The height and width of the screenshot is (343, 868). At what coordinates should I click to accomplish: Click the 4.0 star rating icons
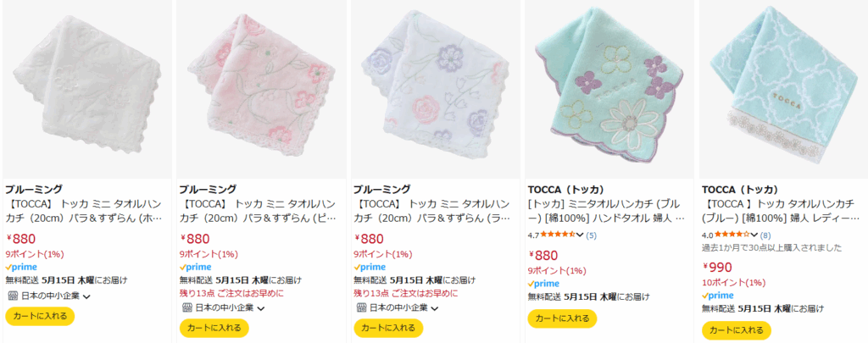(732, 235)
